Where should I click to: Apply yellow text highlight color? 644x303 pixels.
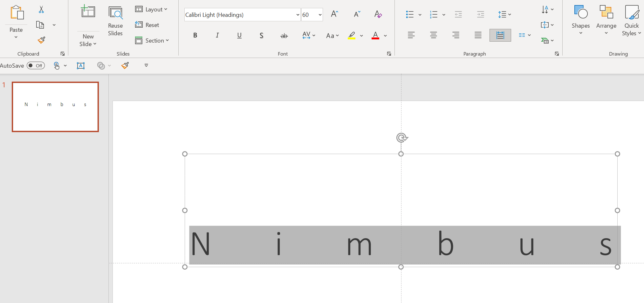point(352,36)
